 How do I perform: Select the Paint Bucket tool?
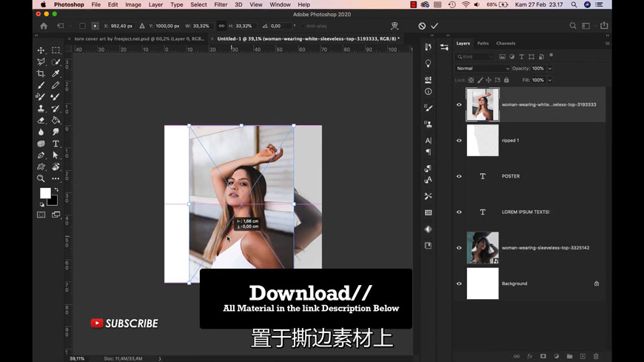tap(56, 121)
